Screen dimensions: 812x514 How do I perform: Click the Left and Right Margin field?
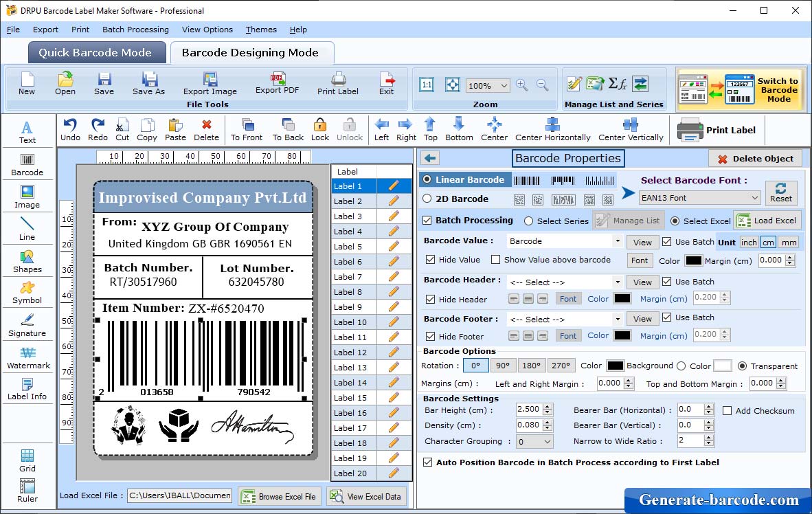(x=609, y=383)
